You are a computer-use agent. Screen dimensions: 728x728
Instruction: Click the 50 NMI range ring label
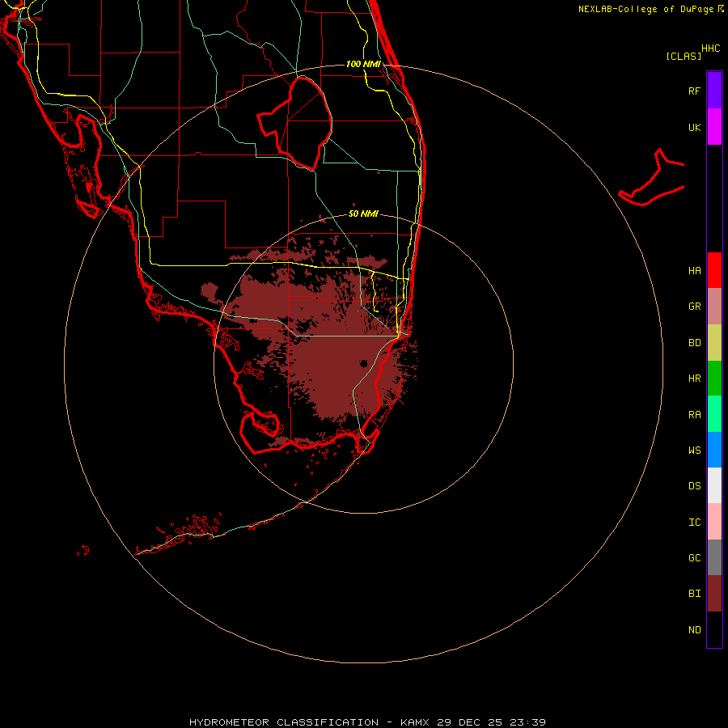tap(363, 214)
